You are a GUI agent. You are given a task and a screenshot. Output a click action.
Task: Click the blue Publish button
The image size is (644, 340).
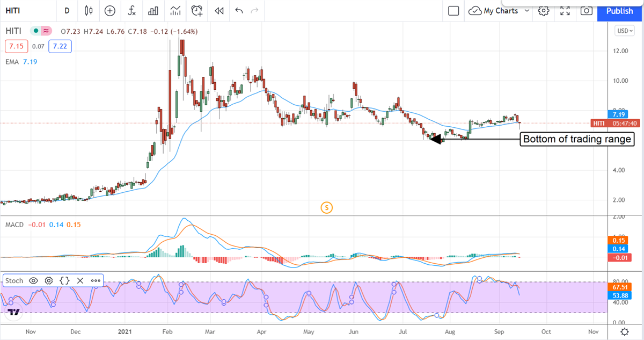point(619,11)
